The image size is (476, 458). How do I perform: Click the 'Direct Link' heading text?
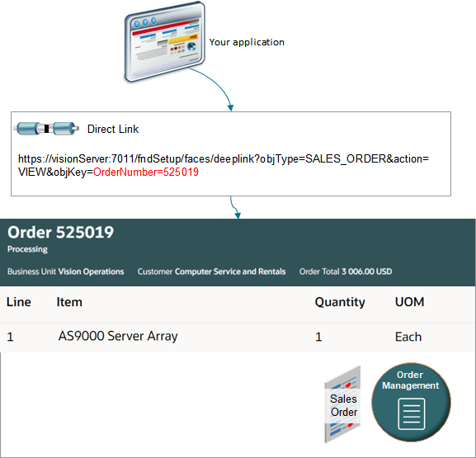[113, 129]
